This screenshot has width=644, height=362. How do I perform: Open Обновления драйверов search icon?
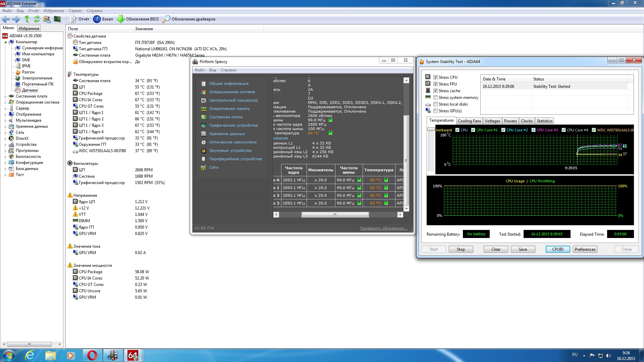[166, 19]
